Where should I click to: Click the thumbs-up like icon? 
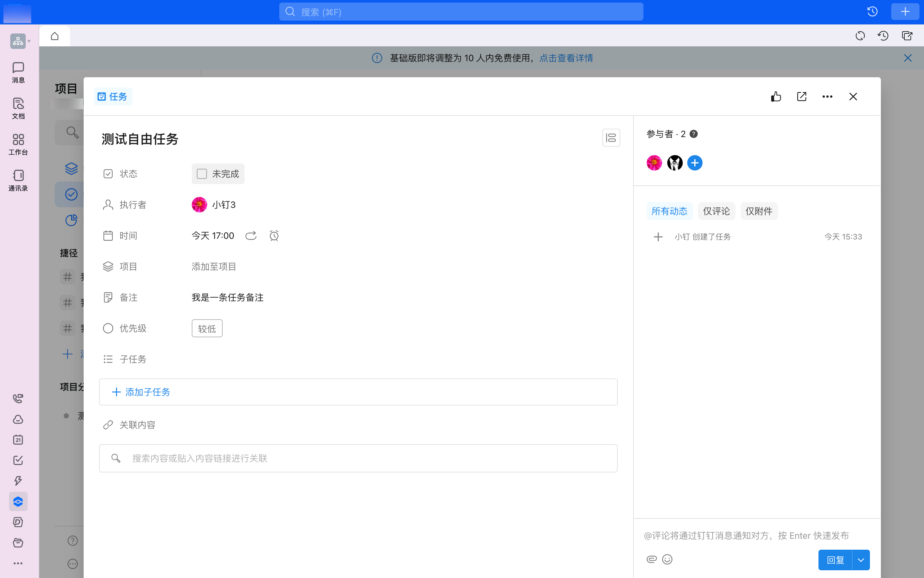(x=776, y=96)
